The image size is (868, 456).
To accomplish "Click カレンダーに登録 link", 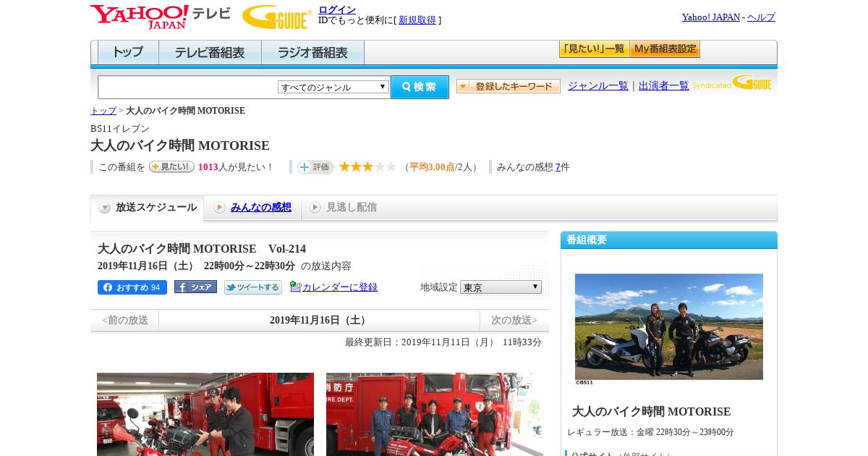I will pos(340,287).
